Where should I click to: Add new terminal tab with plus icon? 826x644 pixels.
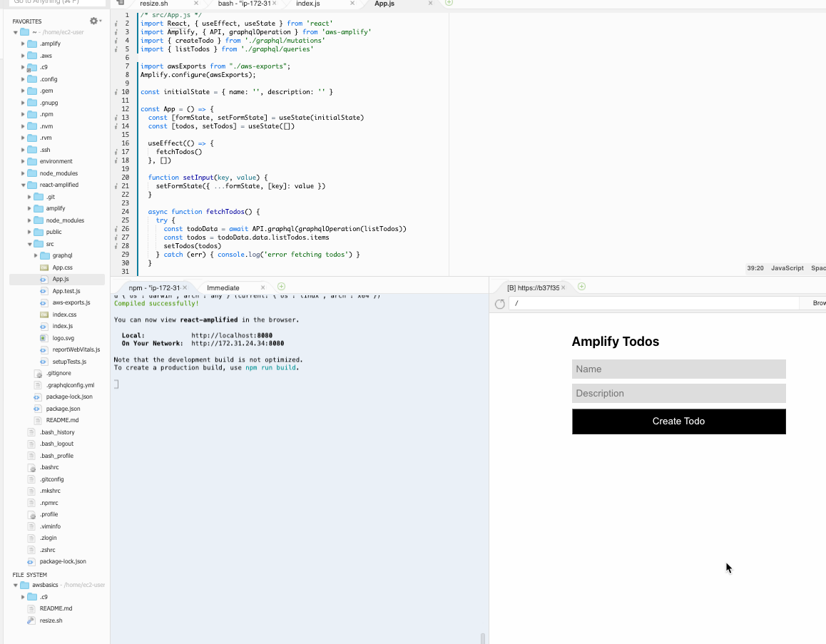tap(281, 287)
